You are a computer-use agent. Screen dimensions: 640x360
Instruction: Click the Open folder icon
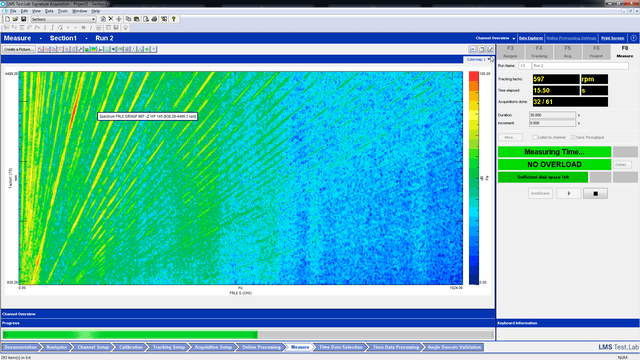pyautogui.click(x=15, y=19)
